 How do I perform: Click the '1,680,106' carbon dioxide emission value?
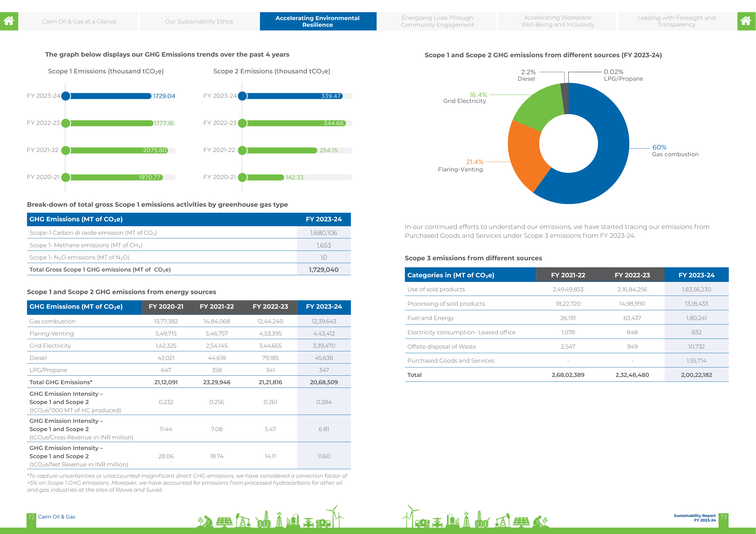coord(324,233)
